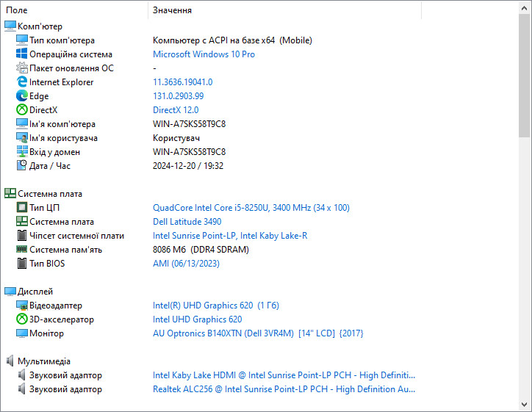Click the Пакет оновлення ОС icon

click(22, 68)
